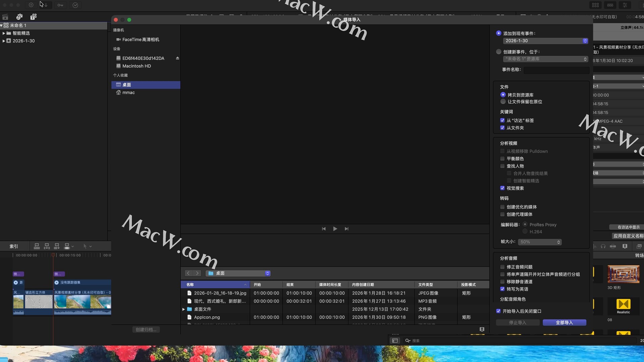Click the 事件名称 text field
Image resolution: width=644 pixels, height=362 pixels.
[x=556, y=70]
